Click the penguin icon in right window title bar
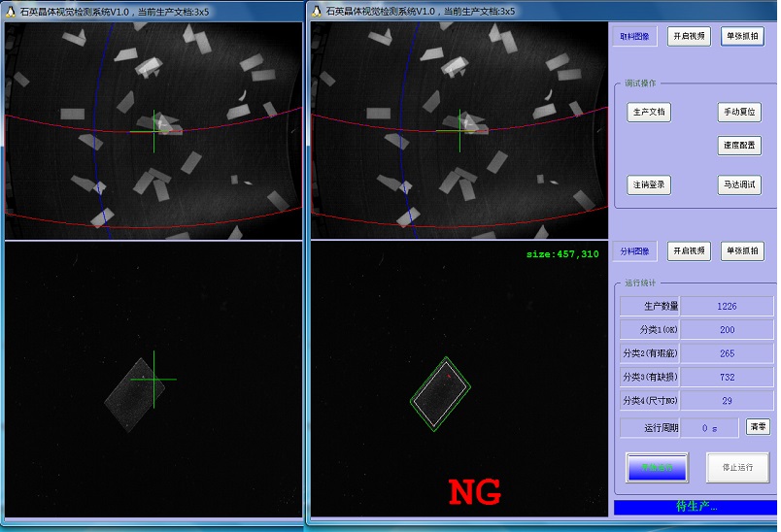Image resolution: width=781 pixels, height=532 pixels. (317, 11)
